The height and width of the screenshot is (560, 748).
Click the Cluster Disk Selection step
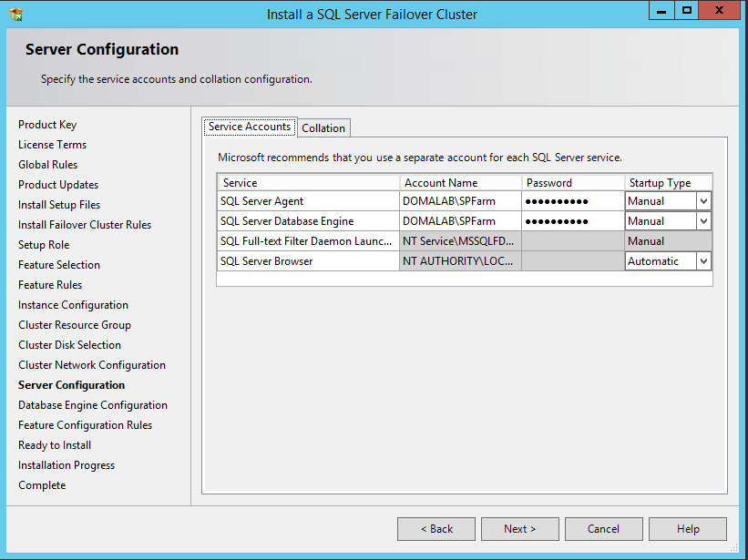click(69, 345)
